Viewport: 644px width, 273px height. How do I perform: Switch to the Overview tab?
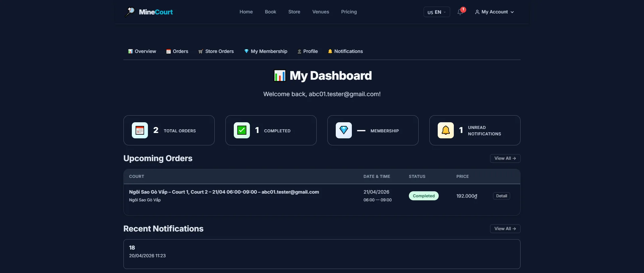(142, 51)
